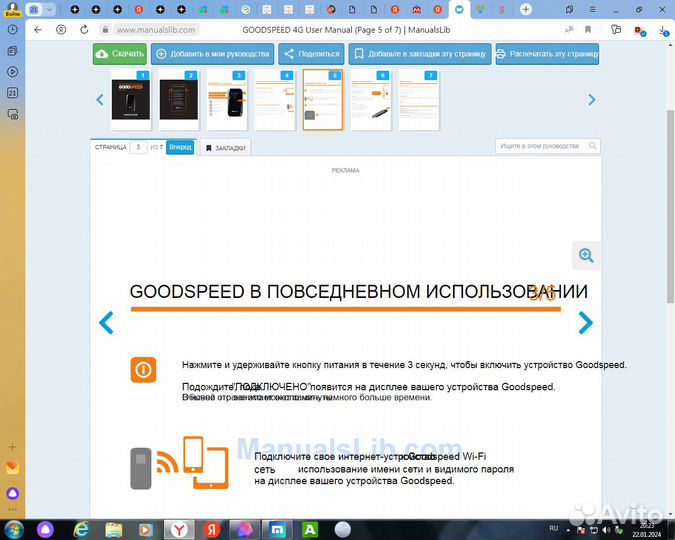
Task: Open Internet Explorer from taskbar
Action: [81, 530]
